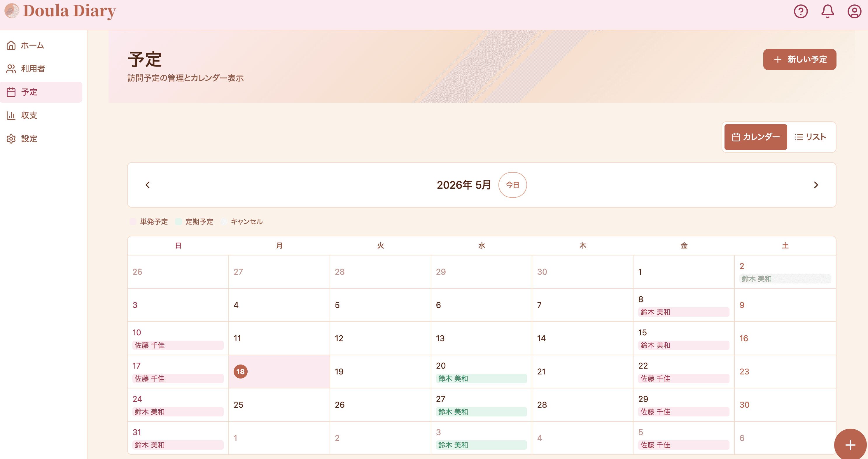Click the floating plus button
This screenshot has height=459, width=868.
pyautogui.click(x=850, y=444)
